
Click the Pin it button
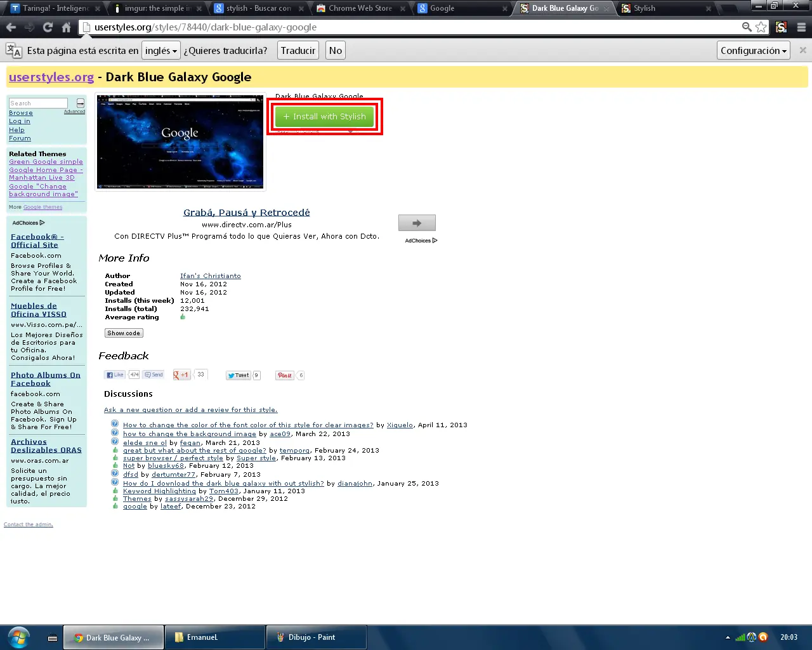[285, 375]
